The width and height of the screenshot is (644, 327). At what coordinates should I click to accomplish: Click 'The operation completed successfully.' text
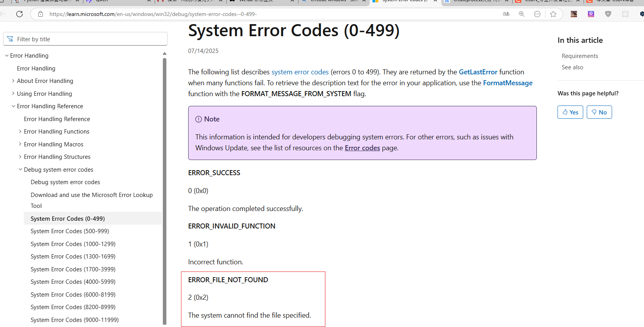point(246,209)
